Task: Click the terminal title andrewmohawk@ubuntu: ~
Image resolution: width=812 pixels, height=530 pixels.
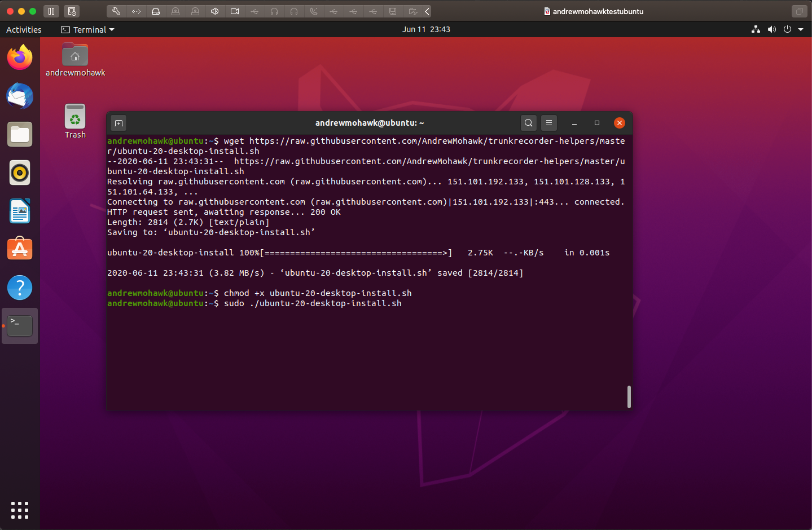Action: tap(370, 123)
